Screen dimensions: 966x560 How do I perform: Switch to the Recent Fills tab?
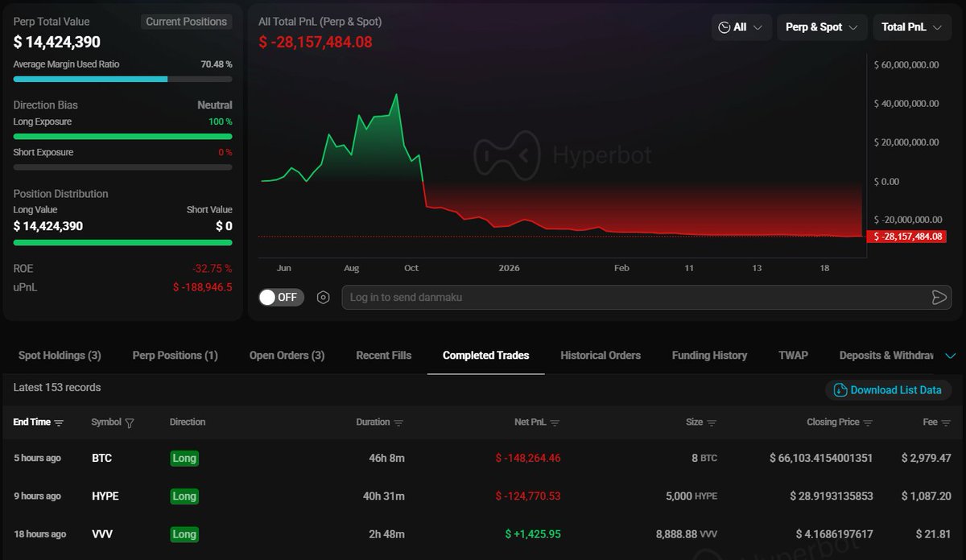pos(384,355)
